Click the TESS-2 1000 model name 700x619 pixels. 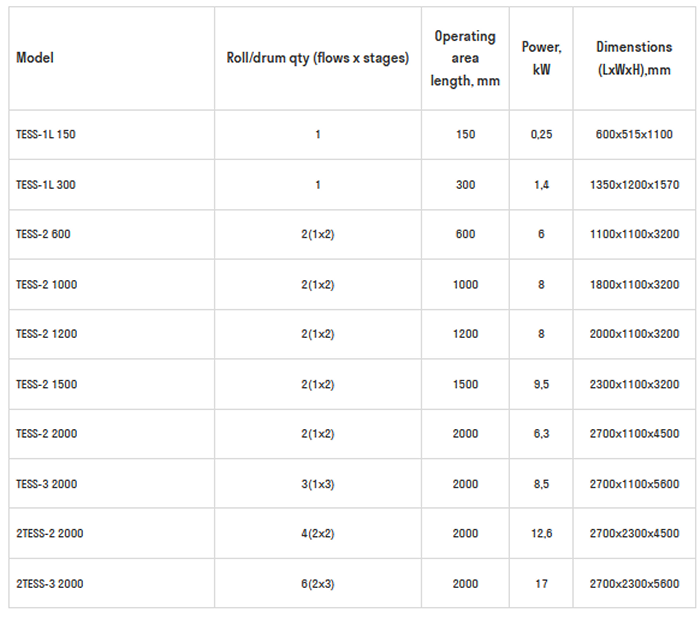coord(47,284)
